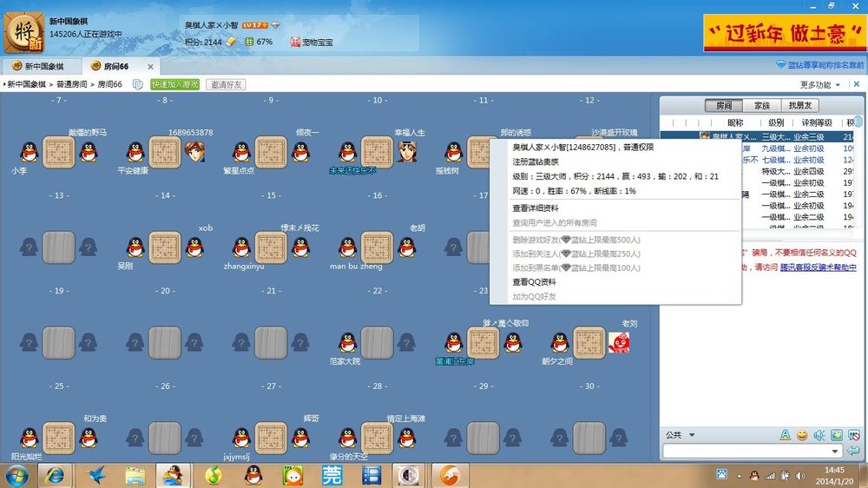The width and height of the screenshot is (868, 488).
Task: Close the 房间66 tab
Action: pyautogui.click(x=150, y=67)
